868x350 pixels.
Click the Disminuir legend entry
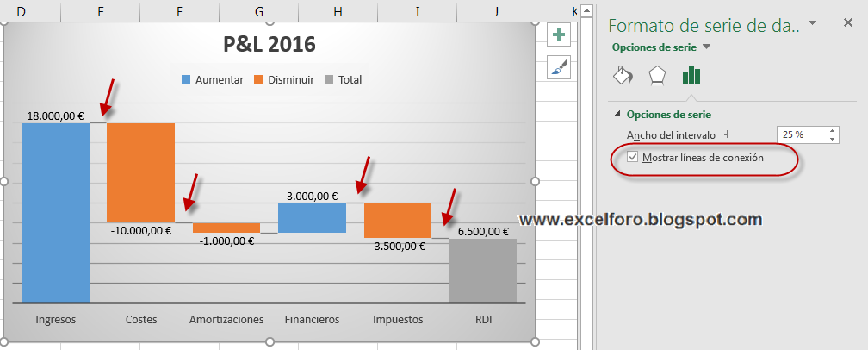(x=284, y=80)
